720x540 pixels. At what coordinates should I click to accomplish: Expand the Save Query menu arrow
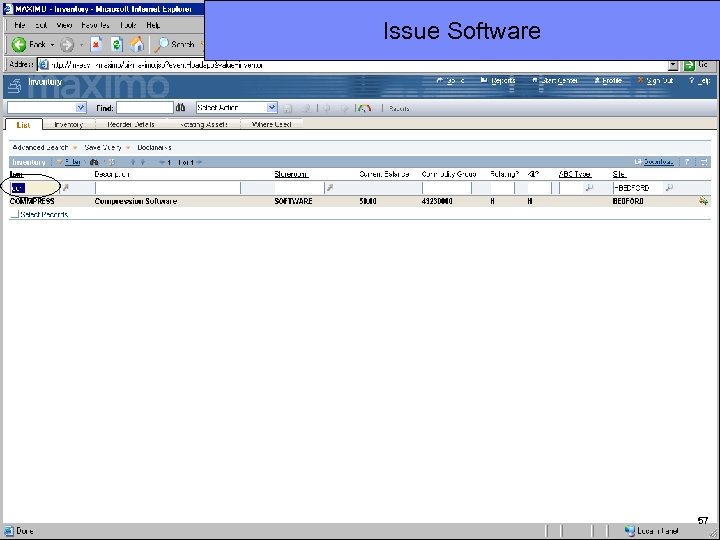(x=128, y=147)
